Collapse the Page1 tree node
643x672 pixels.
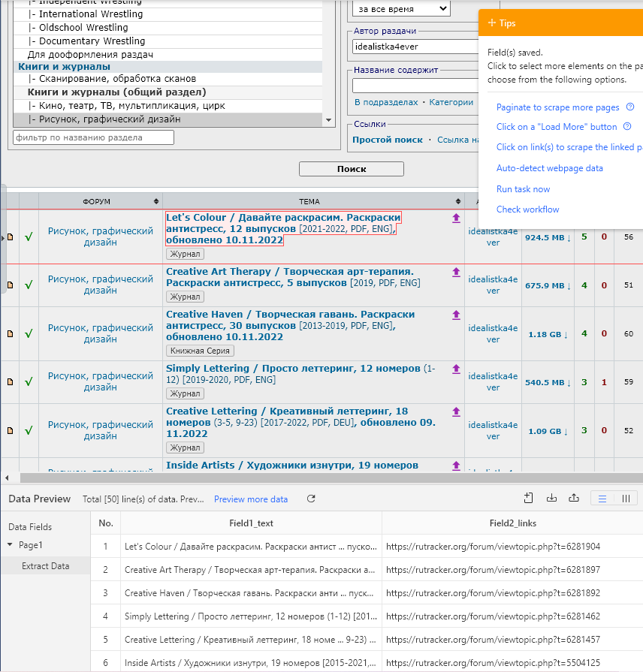(10, 544)
